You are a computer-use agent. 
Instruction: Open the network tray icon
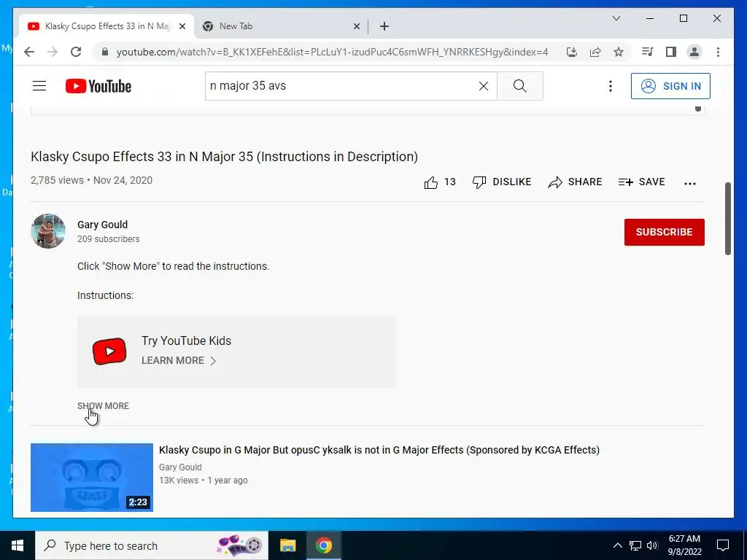635,545
